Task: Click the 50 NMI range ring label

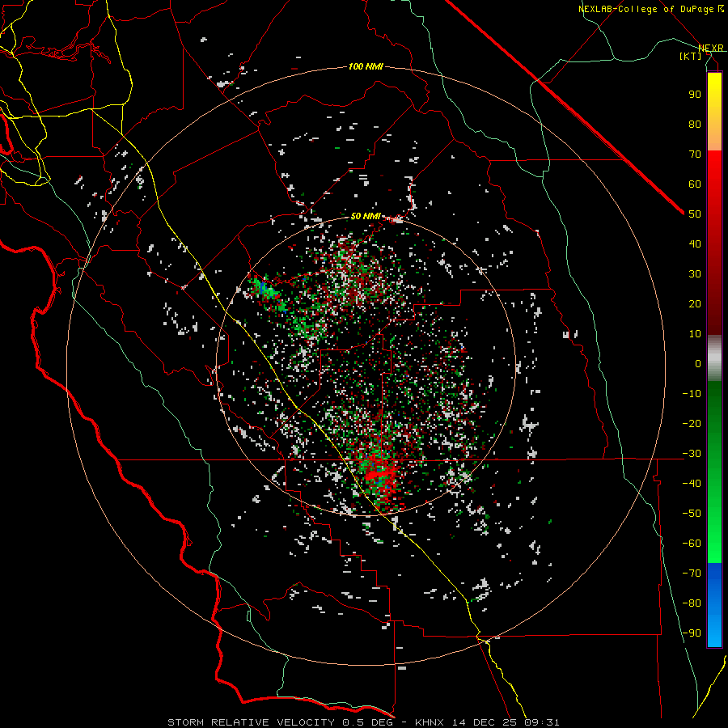Action: 366,216
